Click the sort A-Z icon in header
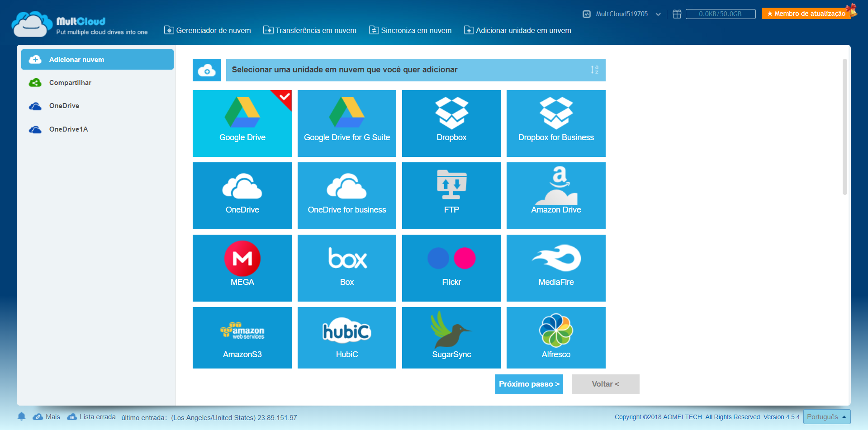The width and height of the screenshot is (868, 430). (x=594, y=70)
